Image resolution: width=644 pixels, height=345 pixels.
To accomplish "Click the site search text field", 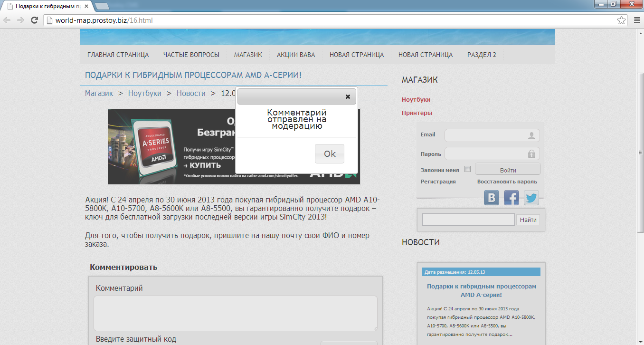I will click(x=468, y=220).
